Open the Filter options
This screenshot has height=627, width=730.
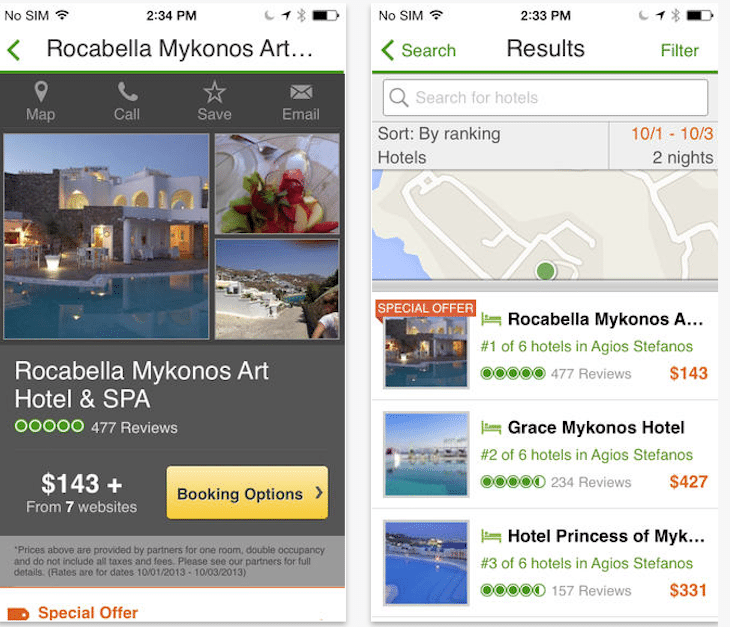tap(679, 50)
